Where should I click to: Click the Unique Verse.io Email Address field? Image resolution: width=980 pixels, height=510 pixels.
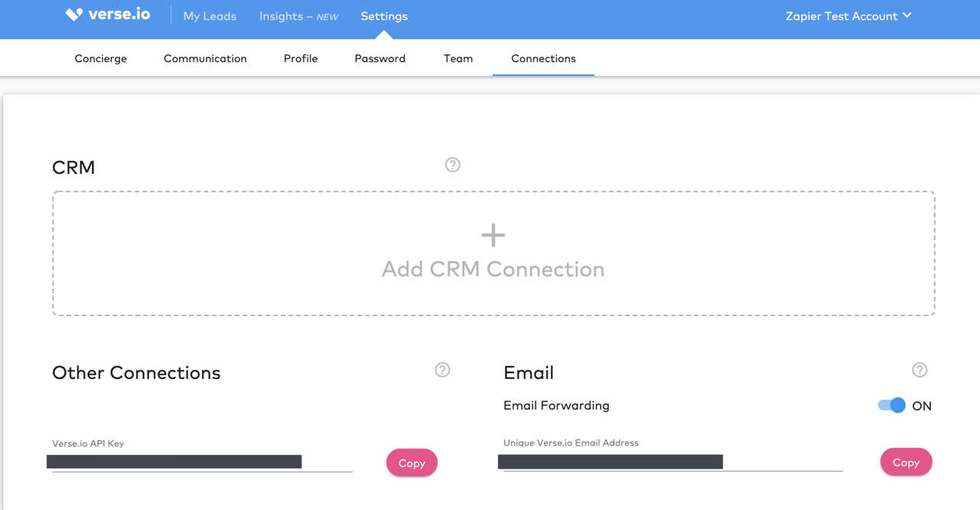pyautogui.click(x=672, y=461)
